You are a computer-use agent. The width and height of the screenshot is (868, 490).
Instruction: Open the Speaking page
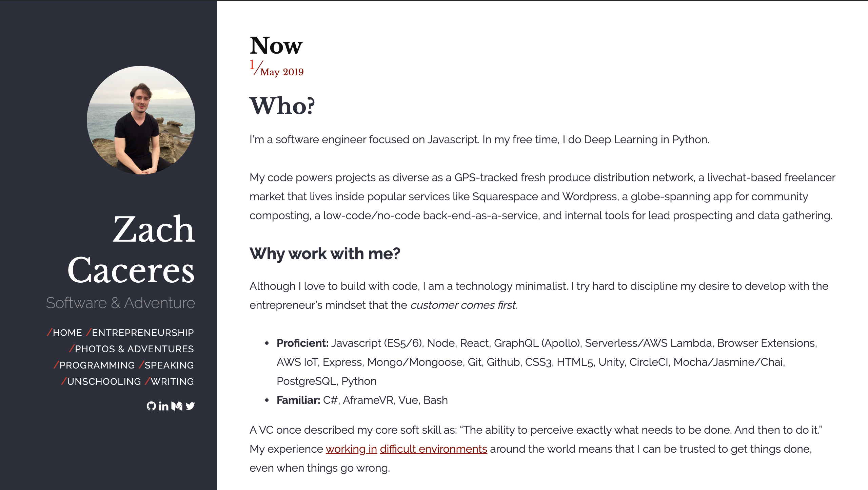(169, 365)
